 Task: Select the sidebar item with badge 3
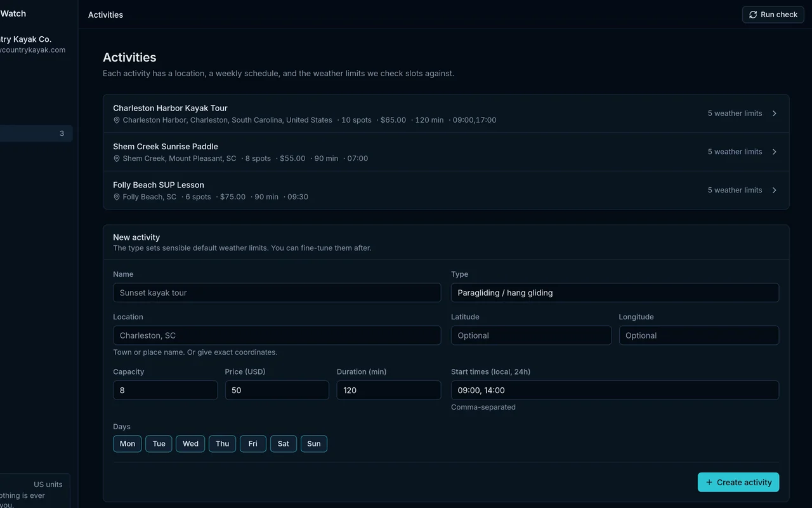(x=35, y=133)
